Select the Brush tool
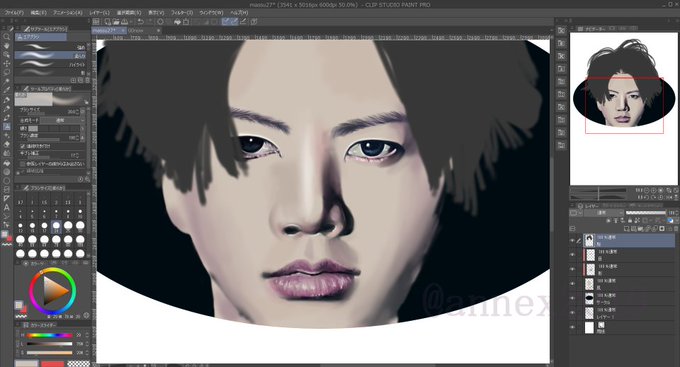Screen dimensions: 680x367 pos(7,118)
